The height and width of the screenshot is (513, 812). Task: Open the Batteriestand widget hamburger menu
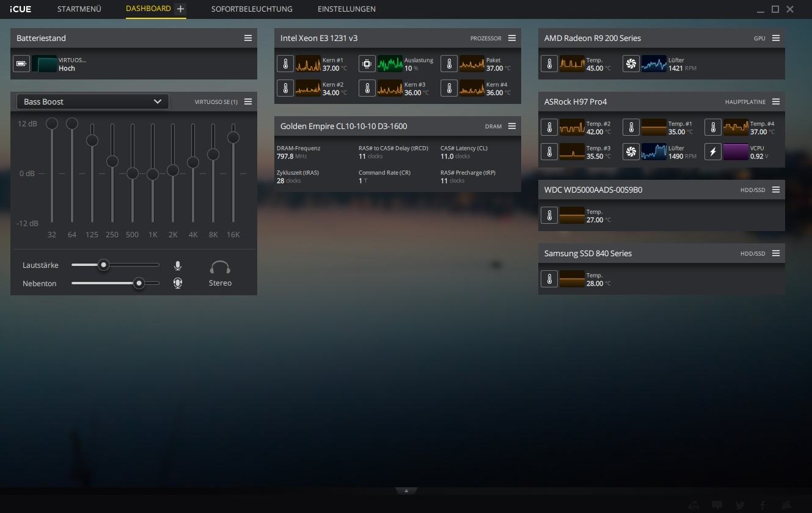point(248,38)
